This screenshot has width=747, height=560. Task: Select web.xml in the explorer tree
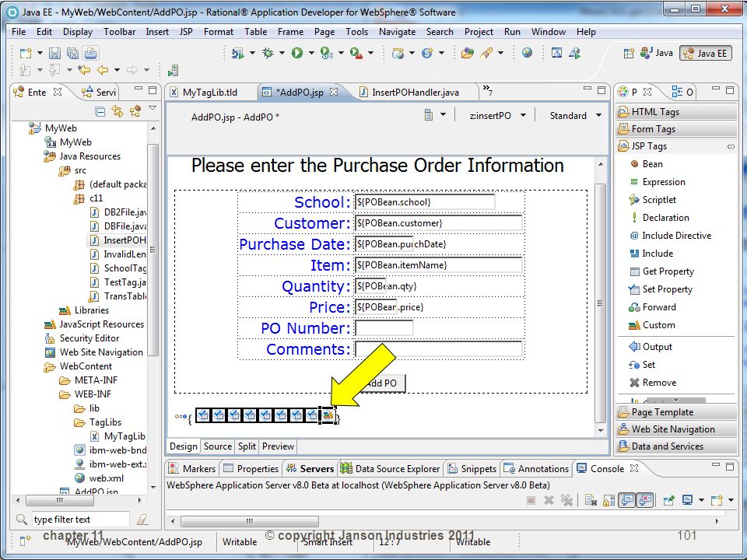(x=99, y=478)
